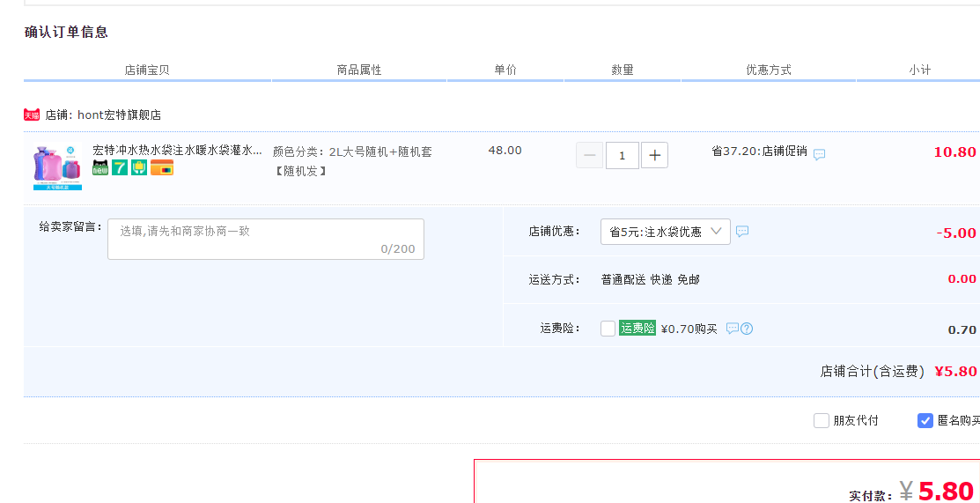Click the 单价 column header
This screenshot has height=503, width=980.
(505, 70)
